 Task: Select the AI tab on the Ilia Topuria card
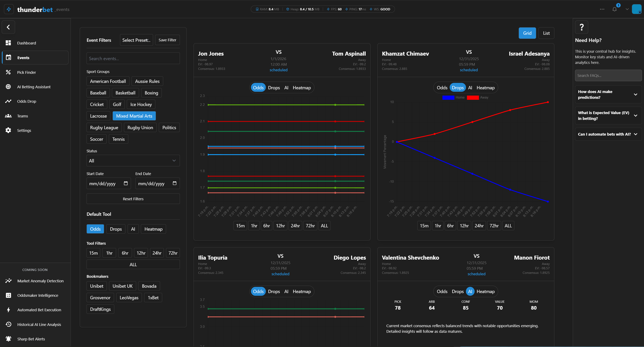(286, 291)
